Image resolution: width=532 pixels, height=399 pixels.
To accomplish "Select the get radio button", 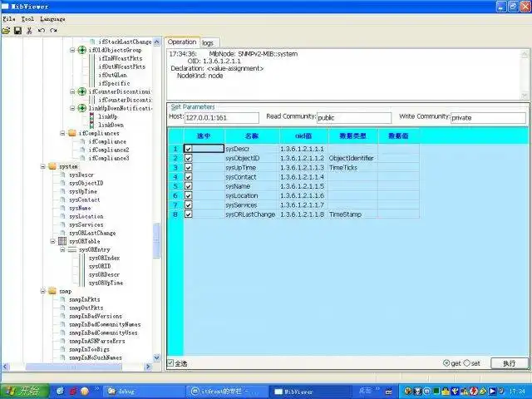I will pos(446,363).
